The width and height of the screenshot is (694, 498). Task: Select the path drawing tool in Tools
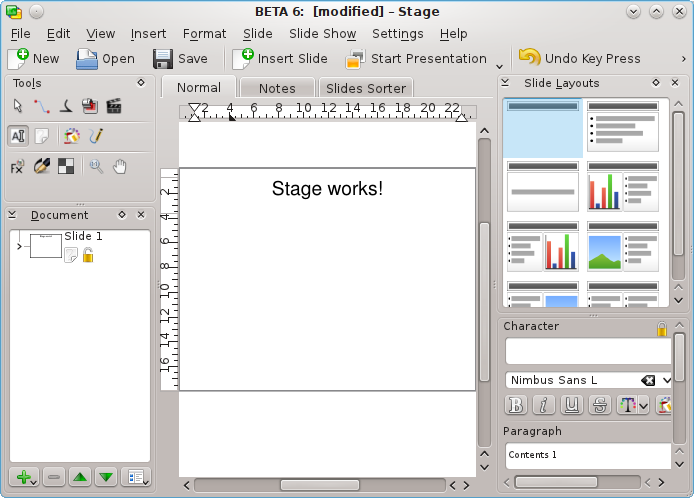[x=41, y=105]
